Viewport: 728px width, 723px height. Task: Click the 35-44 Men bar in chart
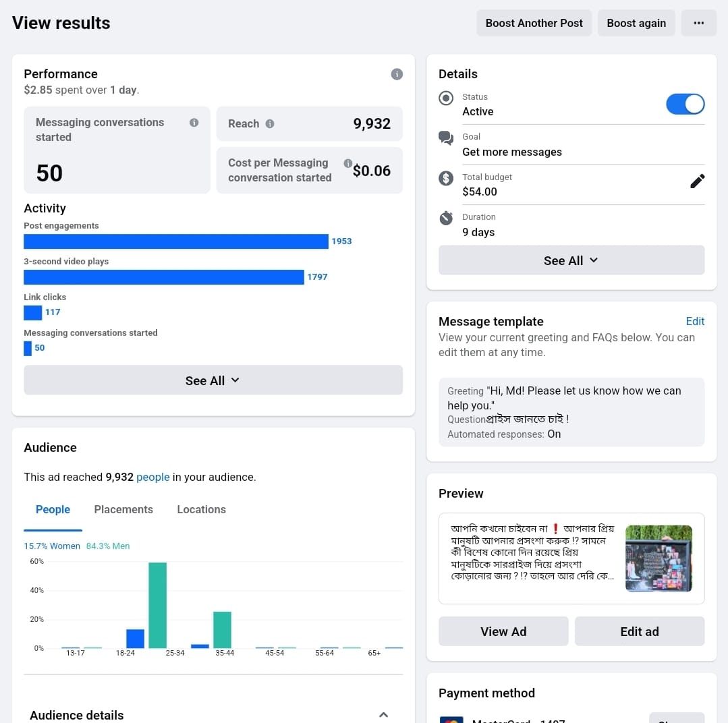222,630
